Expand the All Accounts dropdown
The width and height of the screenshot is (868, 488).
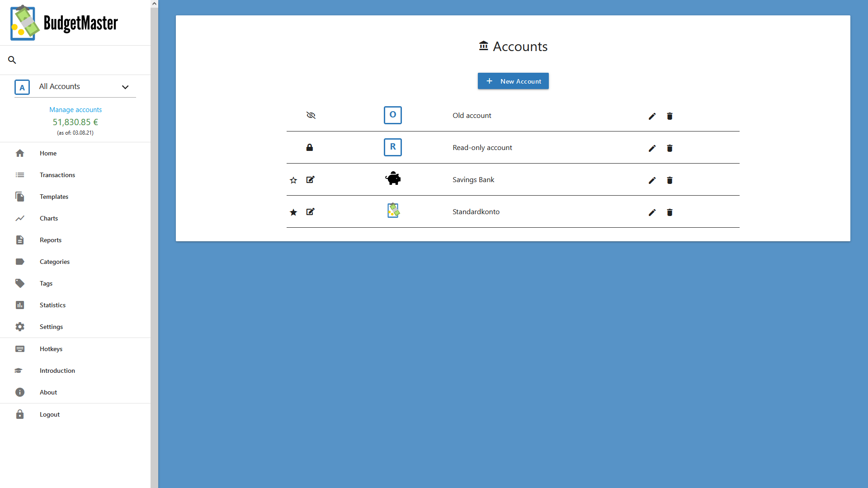125,87
